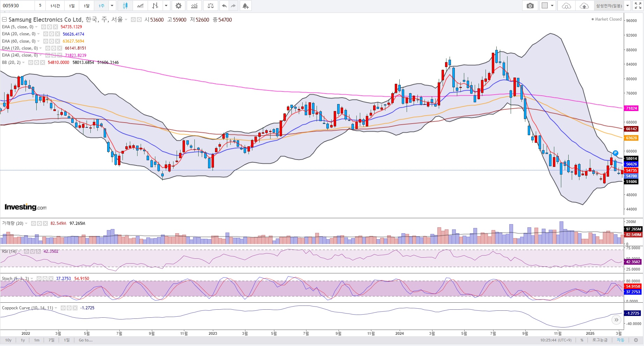This screenshot has width=644, height=346.
Task: Hide the EMA (60, close, 0) line
Action: pos(46,41)
